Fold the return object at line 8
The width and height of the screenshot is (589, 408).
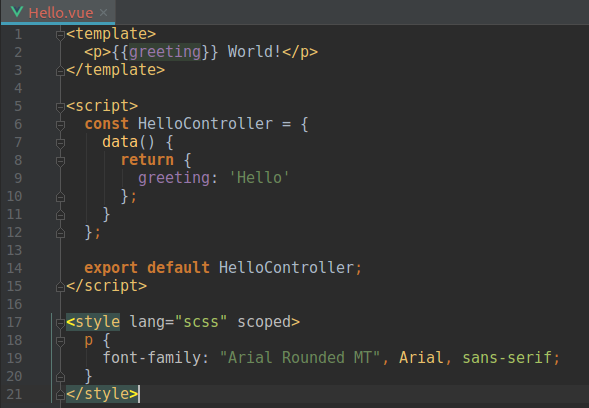[x=60, y=161]
